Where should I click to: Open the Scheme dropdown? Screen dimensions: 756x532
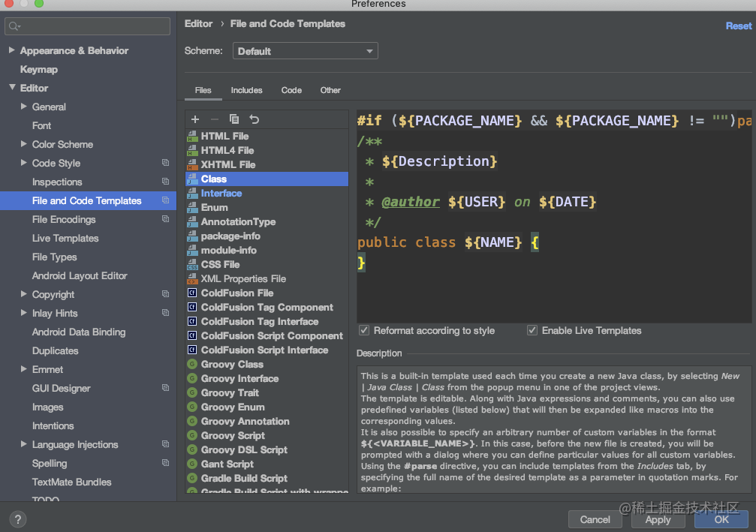tap(305, 50)
